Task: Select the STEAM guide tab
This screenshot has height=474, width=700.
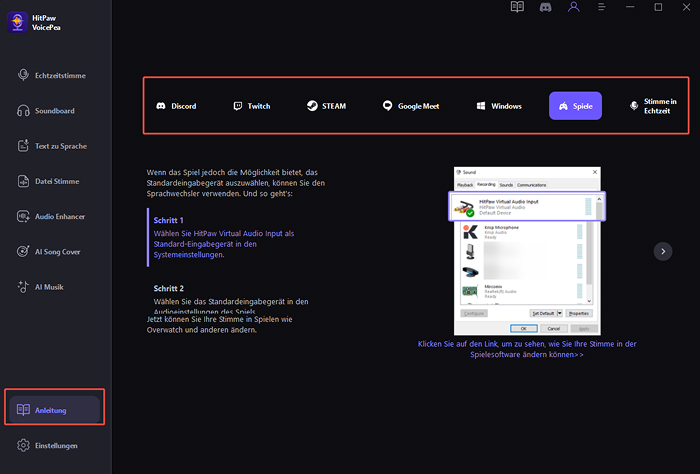Action: pos(326,106)
